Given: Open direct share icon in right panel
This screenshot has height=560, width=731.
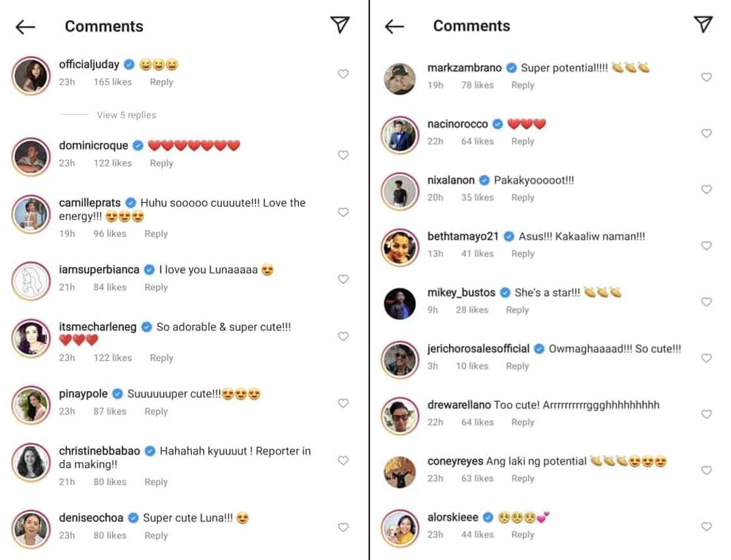Looking at the screenshot, I should (x=702, y=24).
